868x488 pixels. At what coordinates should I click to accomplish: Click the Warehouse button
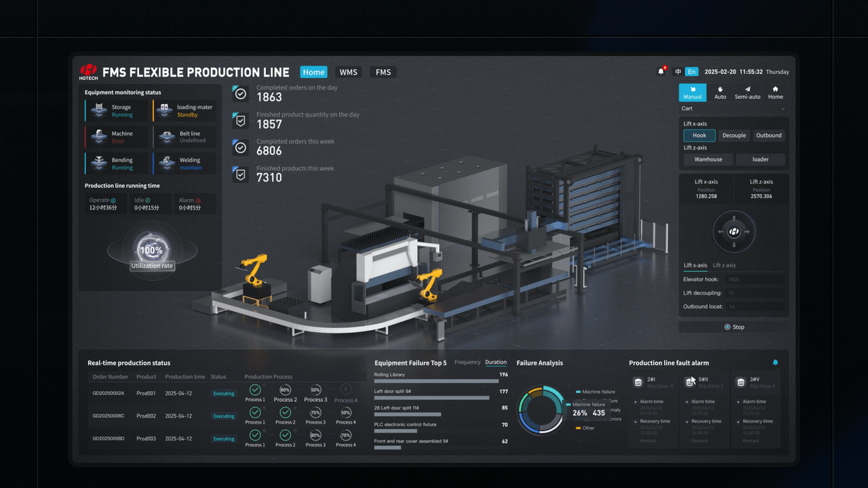pyautogui.click(x=708, y=159)
